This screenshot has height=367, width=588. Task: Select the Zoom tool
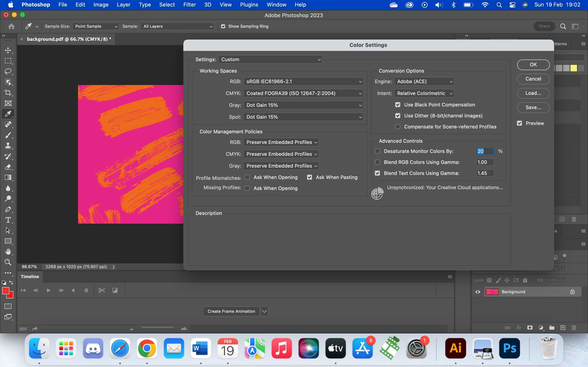[x=8, y=262]
